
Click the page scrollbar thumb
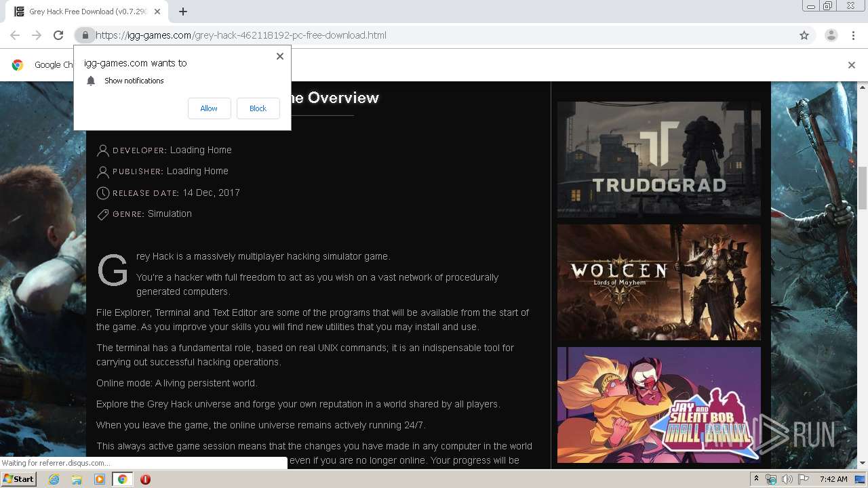(863, 188)
